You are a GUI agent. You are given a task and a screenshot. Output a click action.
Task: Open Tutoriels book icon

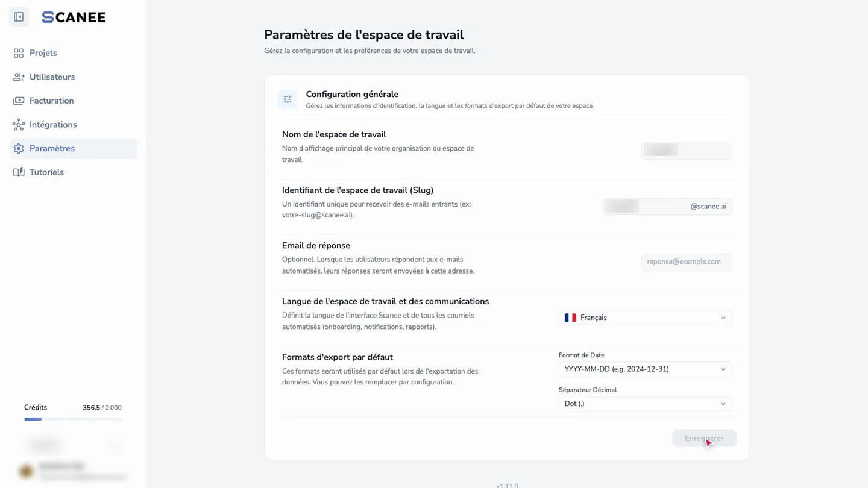pyautogui.click(x=19, y=172)
